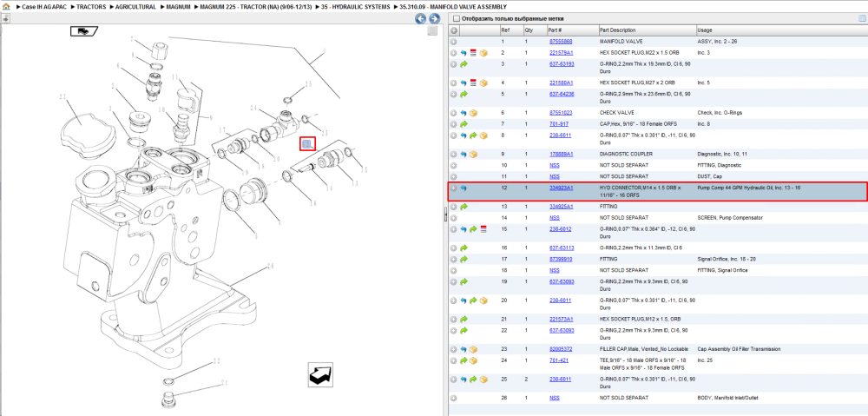This screenshot has width=868, height=416.
Task: Open NSS link in row 26
Action: [x=554, y=398]
